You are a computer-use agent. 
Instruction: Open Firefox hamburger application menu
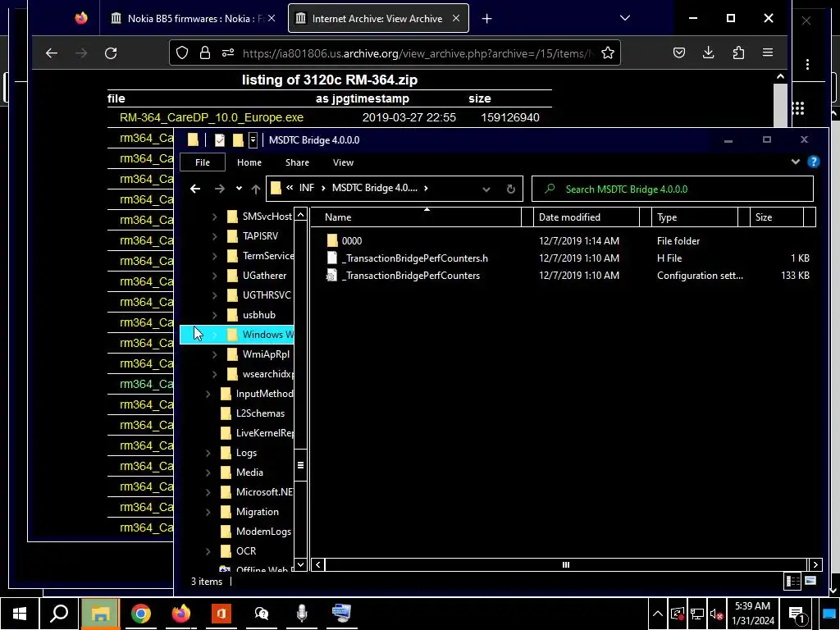point(768,52)
